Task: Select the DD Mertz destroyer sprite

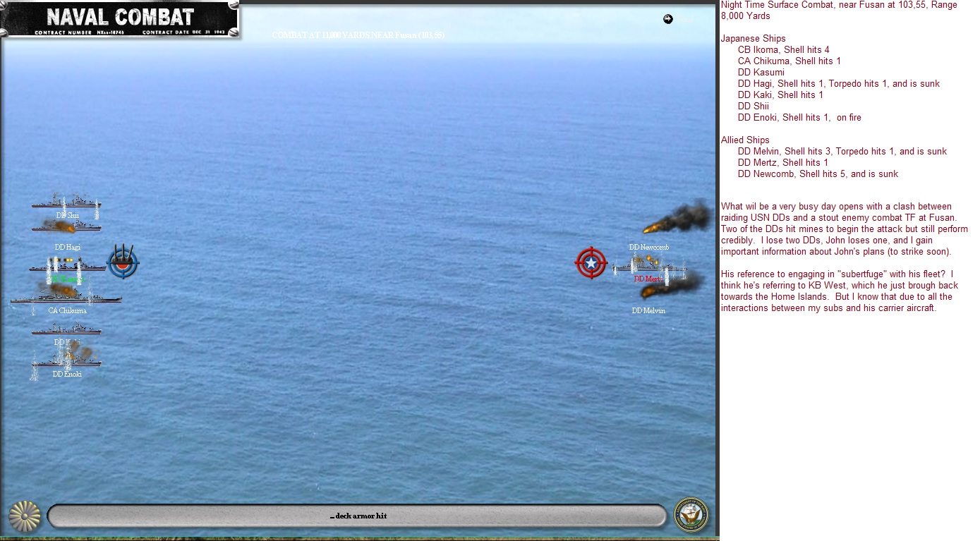Action: [648, 266]
